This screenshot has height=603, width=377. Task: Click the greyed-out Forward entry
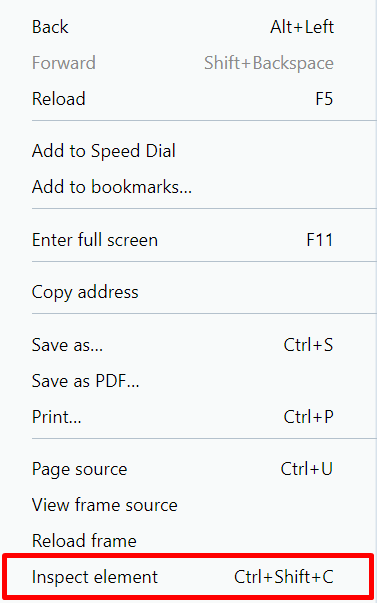click(188, 63)
